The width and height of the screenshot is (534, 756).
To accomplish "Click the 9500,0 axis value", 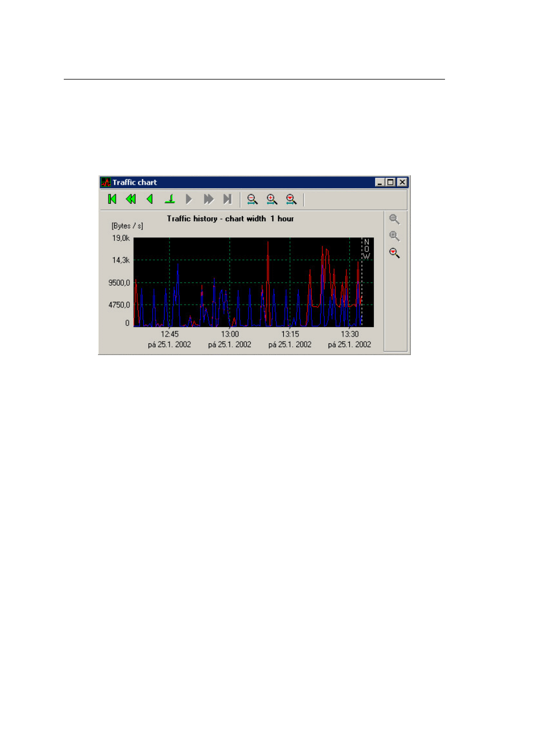I will 119,283.
